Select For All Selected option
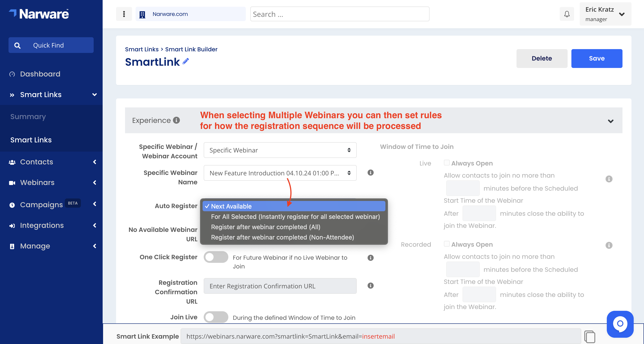 coord(294,217)
